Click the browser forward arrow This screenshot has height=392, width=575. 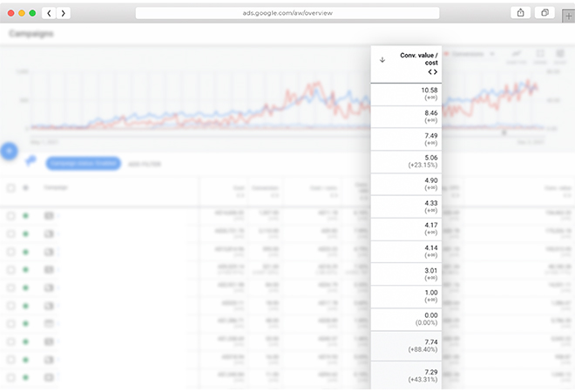(x=64, y=13)
